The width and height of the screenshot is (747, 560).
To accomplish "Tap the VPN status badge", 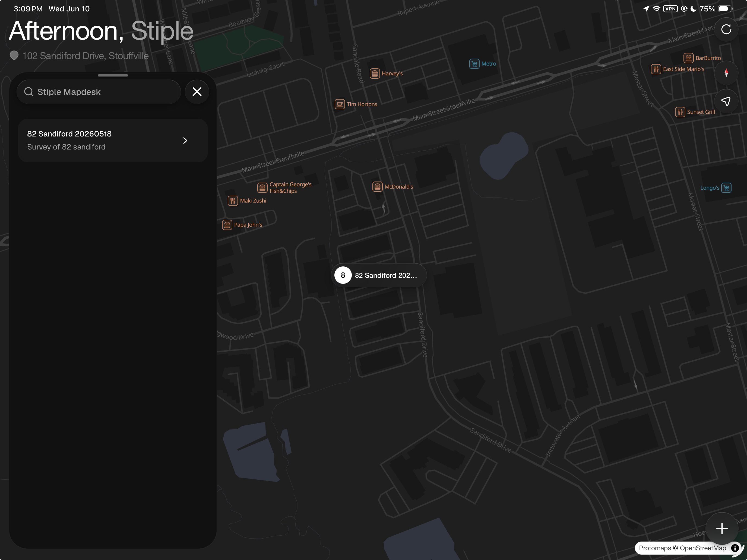I will (x=670, y=9).
